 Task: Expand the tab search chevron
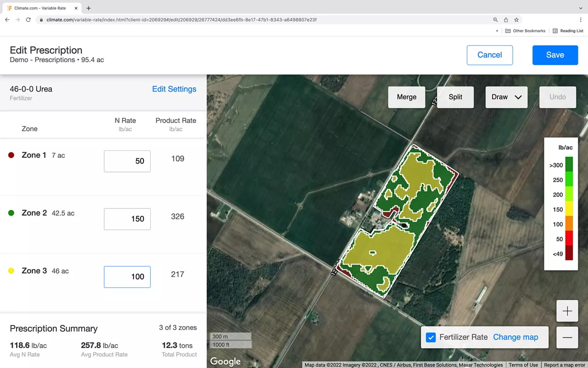click(x=581, y=8)
